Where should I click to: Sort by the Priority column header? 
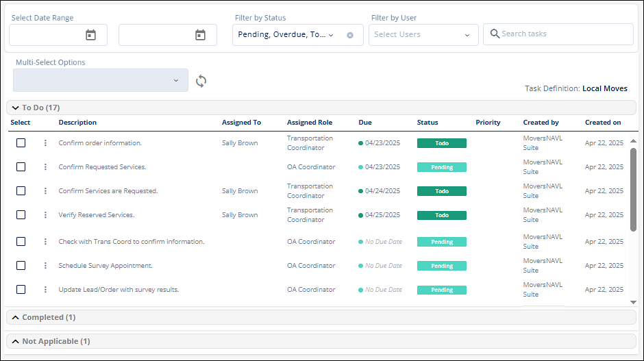click(x=488, y=123)
